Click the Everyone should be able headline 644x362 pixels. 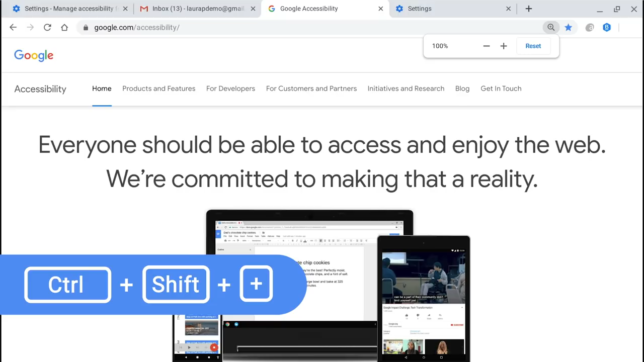pyautogui.click(x=322, y=145)
